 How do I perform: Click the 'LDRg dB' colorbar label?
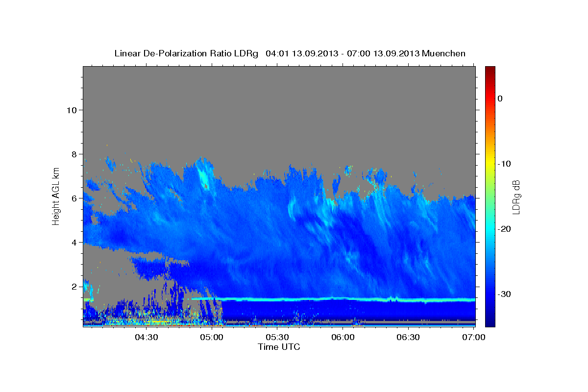[515, 196]
